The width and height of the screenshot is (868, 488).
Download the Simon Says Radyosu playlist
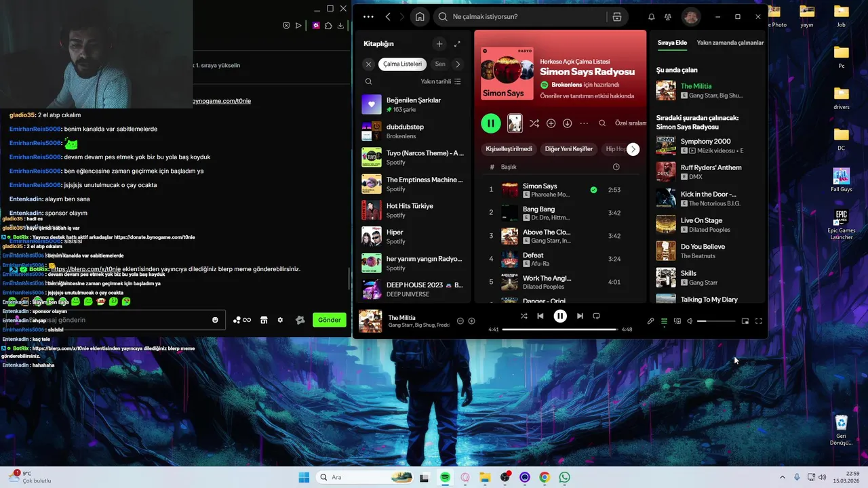point(567,123)
